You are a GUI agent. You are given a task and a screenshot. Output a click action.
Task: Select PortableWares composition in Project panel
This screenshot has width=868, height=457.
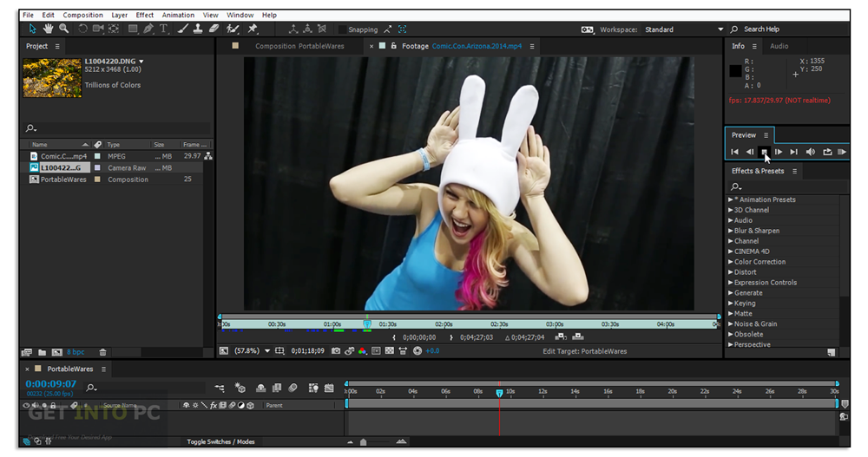pos(63,180)
